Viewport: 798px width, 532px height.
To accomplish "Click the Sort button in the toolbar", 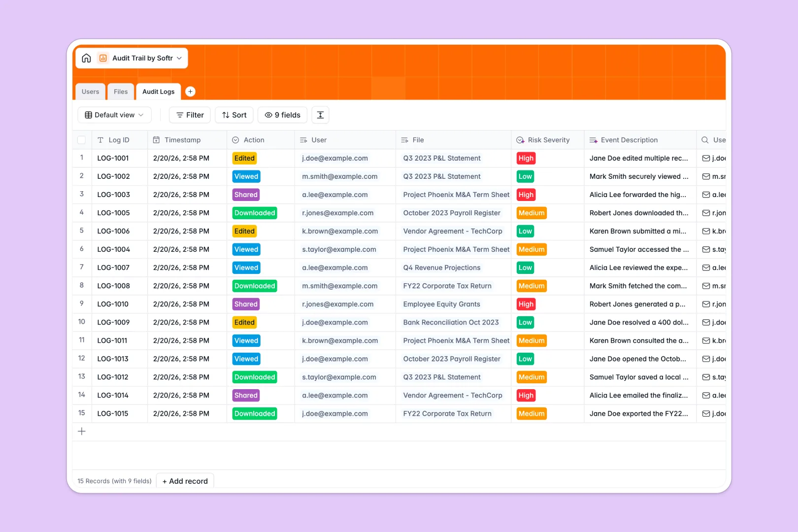I will [x=234, y=115].
